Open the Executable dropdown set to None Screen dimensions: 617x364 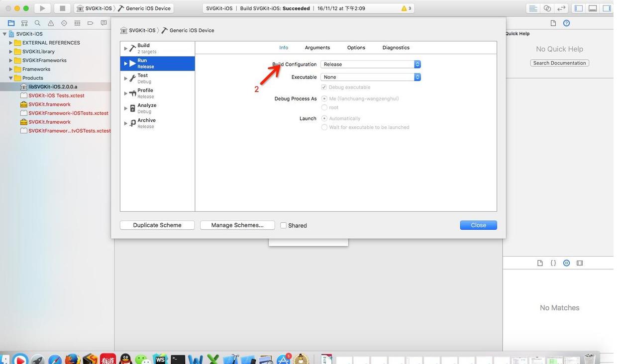(x=371, y=77)
